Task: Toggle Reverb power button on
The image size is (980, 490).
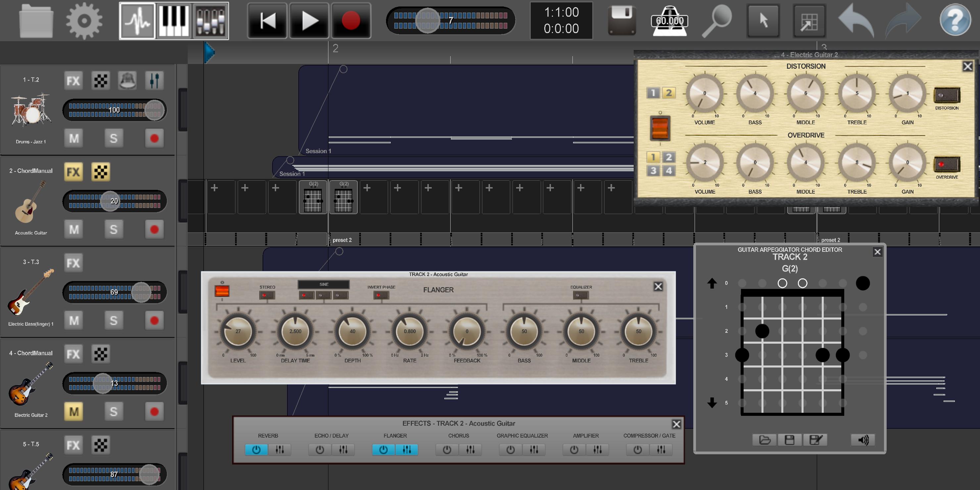Action: coord(256,450)
